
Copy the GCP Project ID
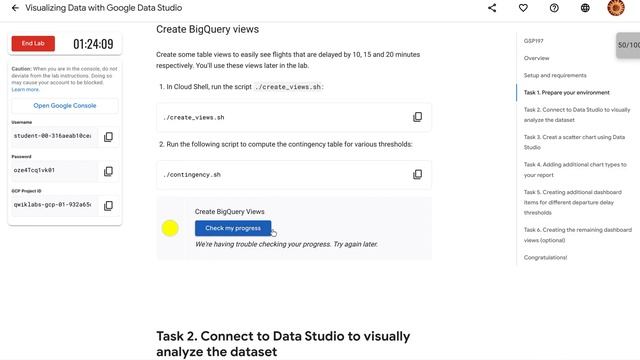[x=108, y=205]
